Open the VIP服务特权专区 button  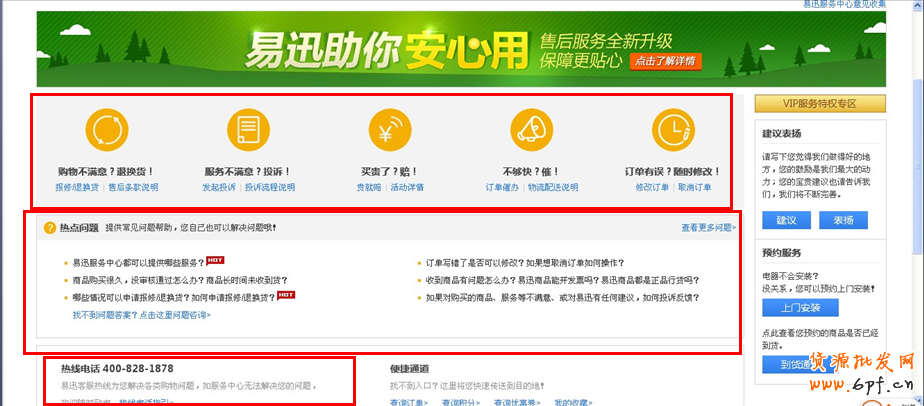point(820,104)
